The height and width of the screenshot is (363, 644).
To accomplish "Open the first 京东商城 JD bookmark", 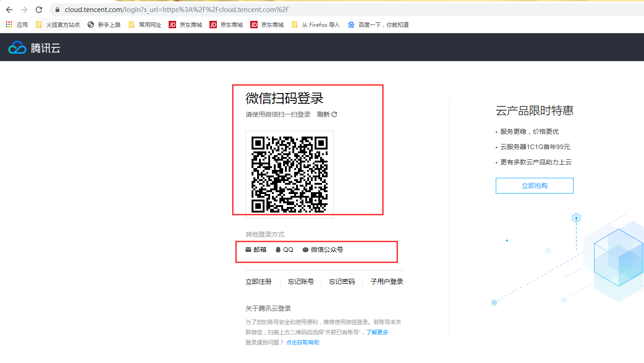I will [x=185, y=25].
